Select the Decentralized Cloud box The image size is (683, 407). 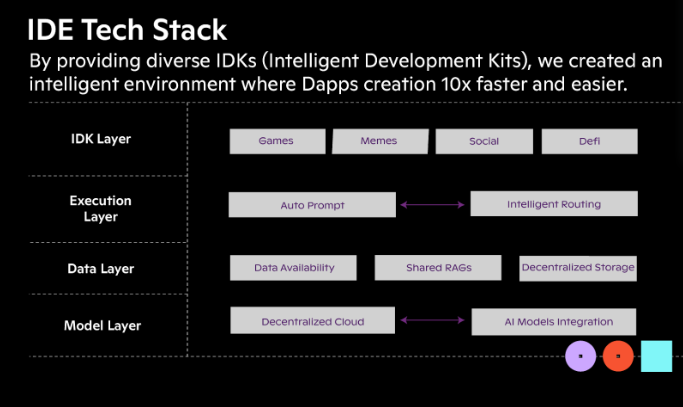pyautogui.click(x=313, y=321)
